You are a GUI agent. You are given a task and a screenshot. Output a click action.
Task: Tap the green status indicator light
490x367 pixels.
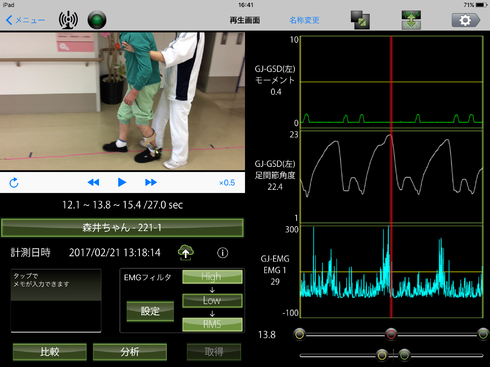pyautogui.click(x=97, y=20)
